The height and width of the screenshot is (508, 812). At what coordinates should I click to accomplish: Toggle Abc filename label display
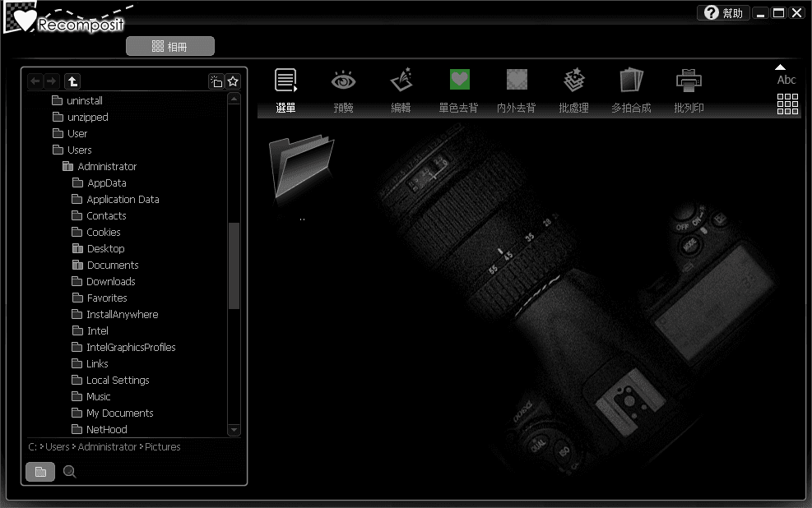click(x=786, y=76)
